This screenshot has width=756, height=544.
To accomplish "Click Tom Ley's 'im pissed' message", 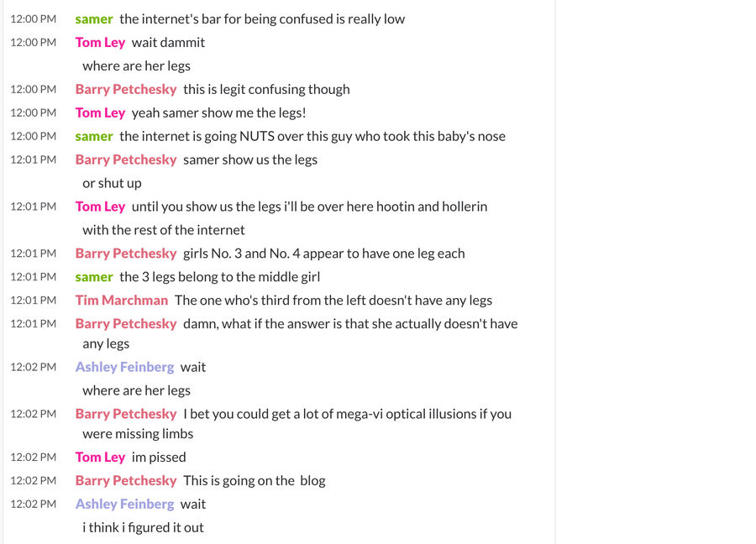I will point(159,458).
